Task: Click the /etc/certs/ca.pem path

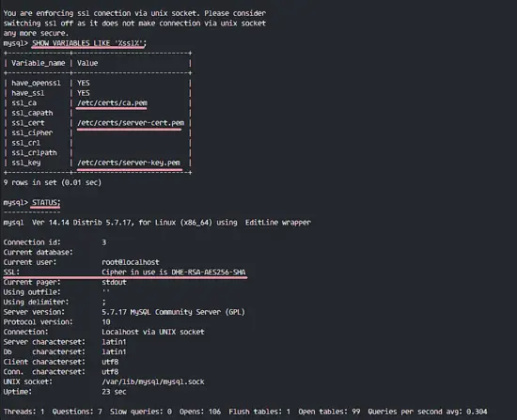Action: (112, 102)
